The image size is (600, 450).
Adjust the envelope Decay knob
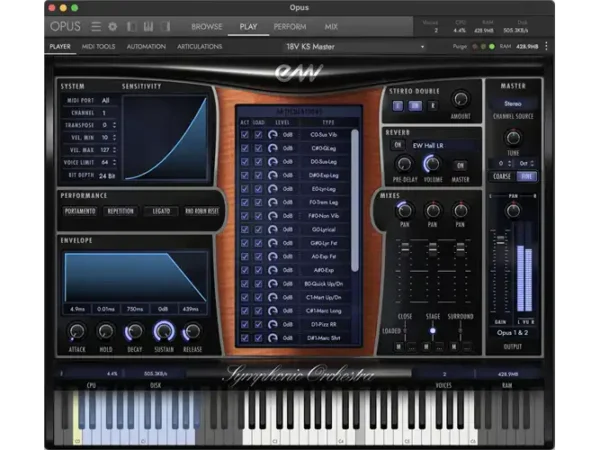point(134,331)
